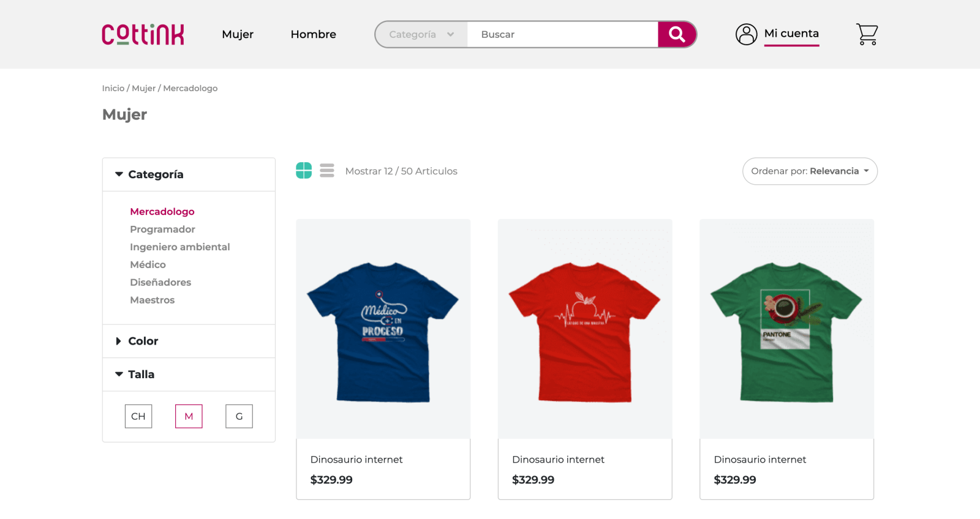Toggle size M filter
Image resolution: width=980 pixels, height=519 pixels.
(189, 416)
